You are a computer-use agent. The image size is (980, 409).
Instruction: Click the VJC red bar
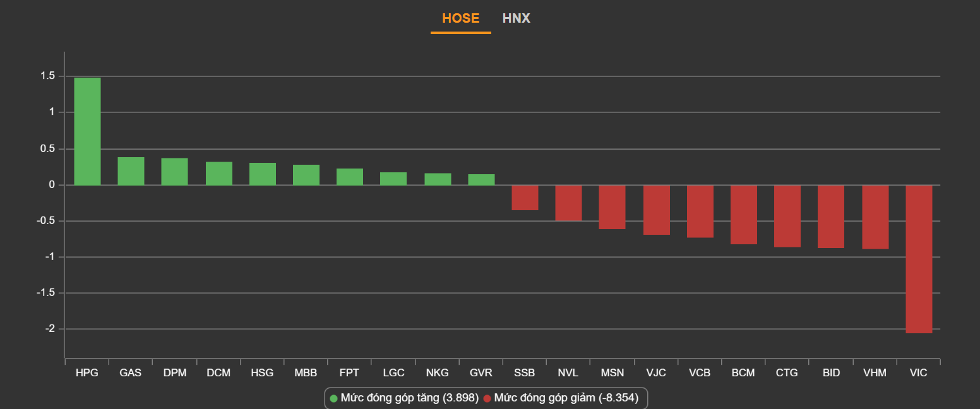pos(656,210)
